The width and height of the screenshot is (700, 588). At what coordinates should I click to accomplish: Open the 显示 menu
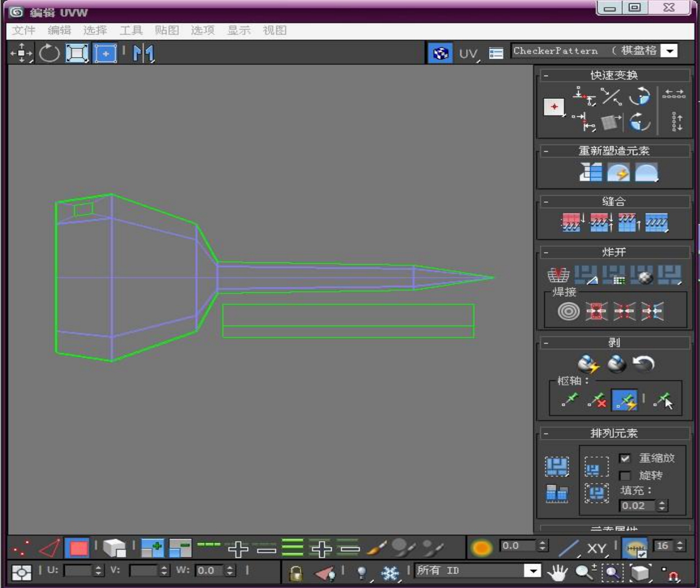coord(239,30)
